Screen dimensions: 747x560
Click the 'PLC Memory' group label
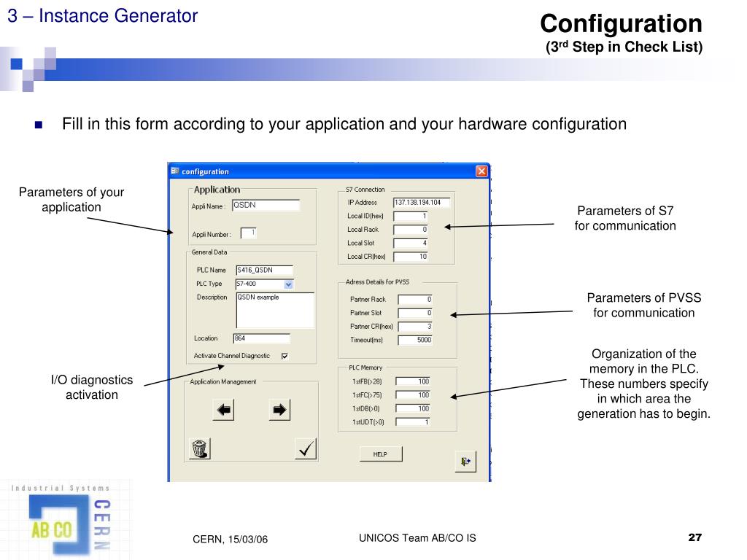[x=365, y=367]
